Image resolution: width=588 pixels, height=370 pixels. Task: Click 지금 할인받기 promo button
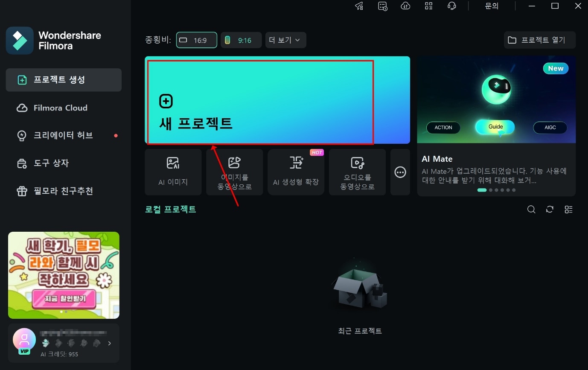point(65,298)
